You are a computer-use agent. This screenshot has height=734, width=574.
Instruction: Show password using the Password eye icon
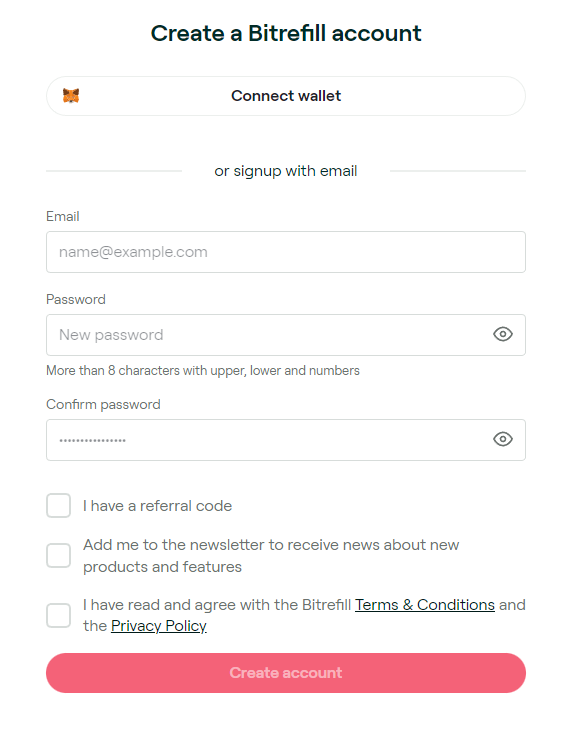pyautogui.click(x=503, y=334)
